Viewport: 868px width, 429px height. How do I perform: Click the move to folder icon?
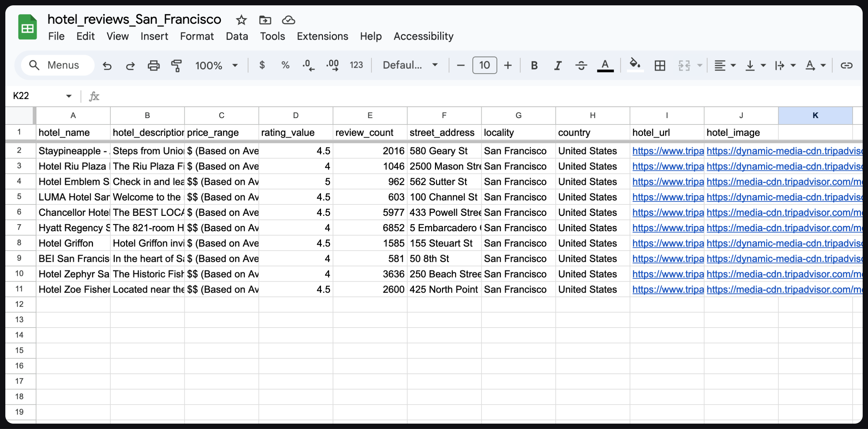click(x=265, y=20)
